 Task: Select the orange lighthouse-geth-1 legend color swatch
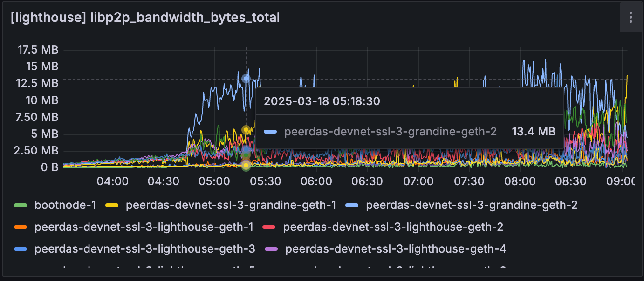[21, 227]
